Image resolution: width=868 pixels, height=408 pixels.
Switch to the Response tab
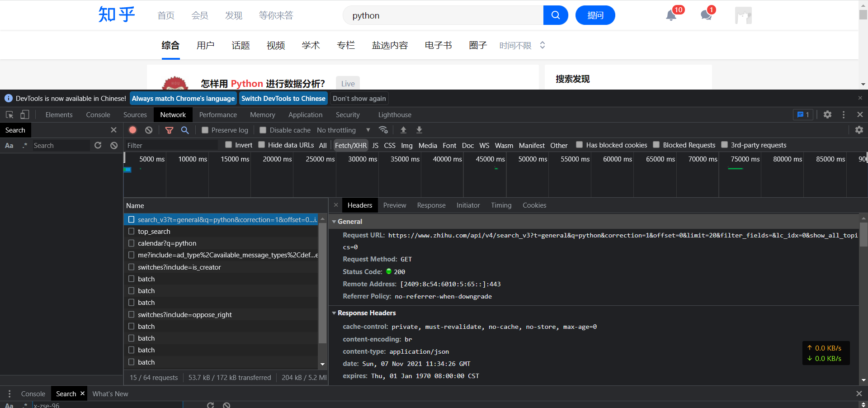point(431,205)
